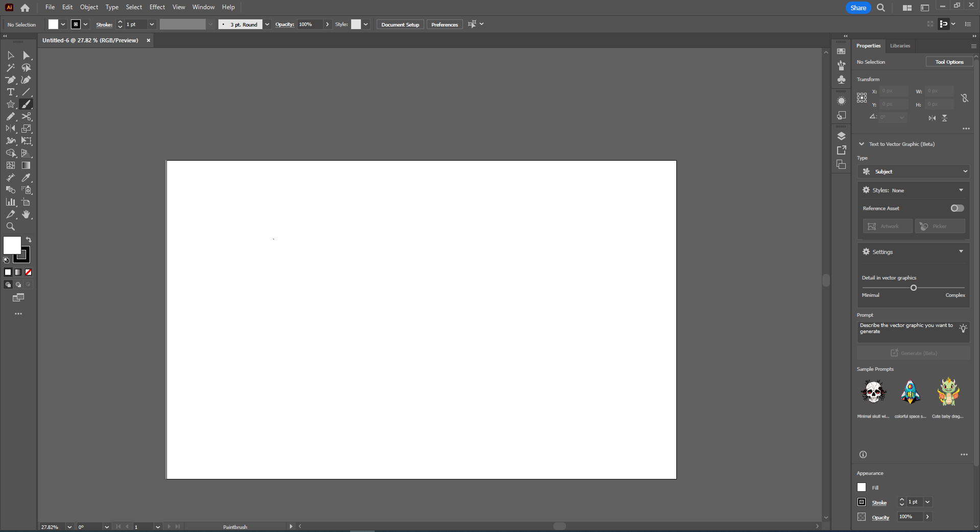980x532 pixels.
Task: Select the Paintbrush tool
Action: tap(27, 104)
